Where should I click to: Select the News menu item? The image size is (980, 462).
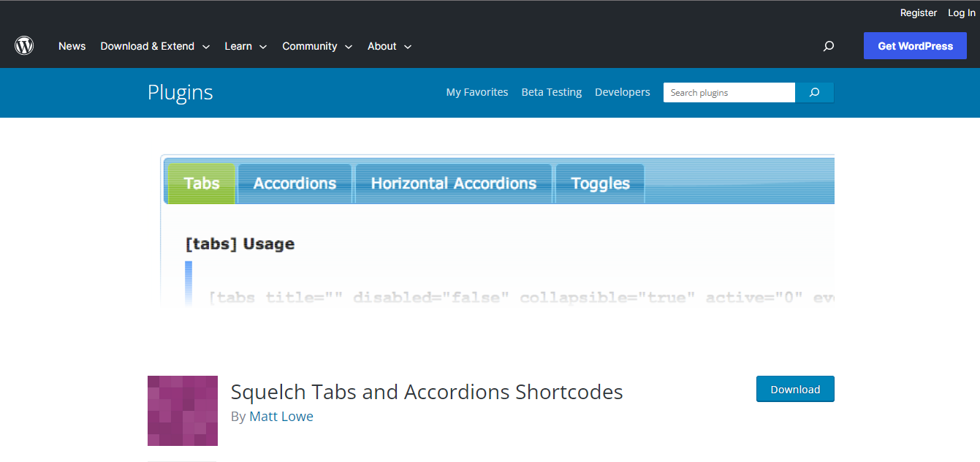click(x=72, y=45)
